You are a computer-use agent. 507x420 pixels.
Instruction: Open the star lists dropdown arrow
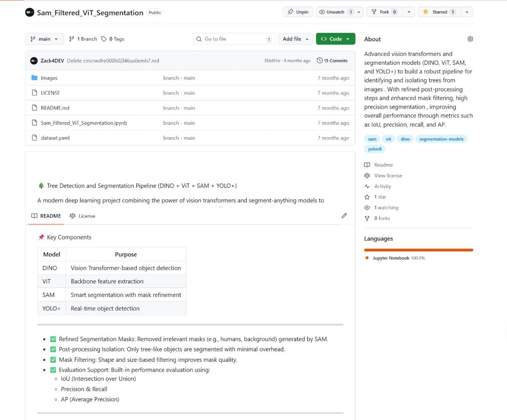467,12
